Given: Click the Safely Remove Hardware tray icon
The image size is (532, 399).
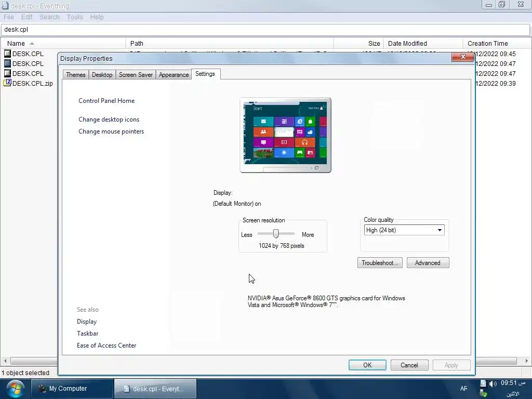Looking at the screenshot, I should 483,394.
